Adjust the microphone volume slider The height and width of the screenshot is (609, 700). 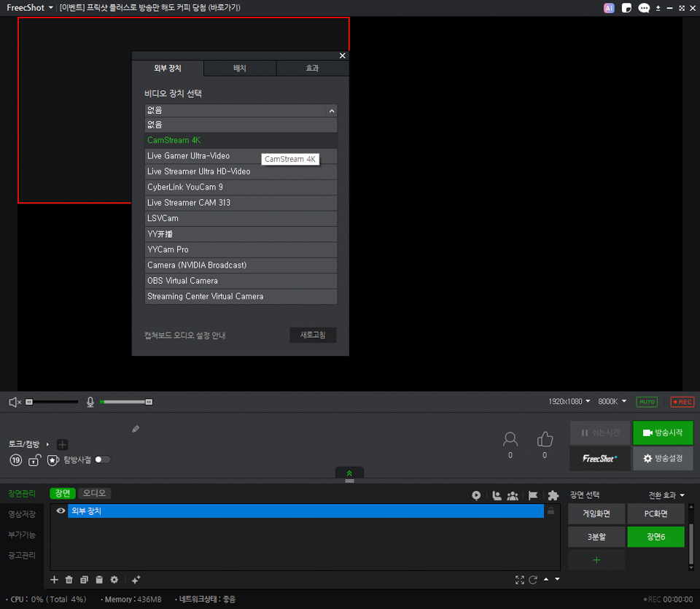coord(126,402)
